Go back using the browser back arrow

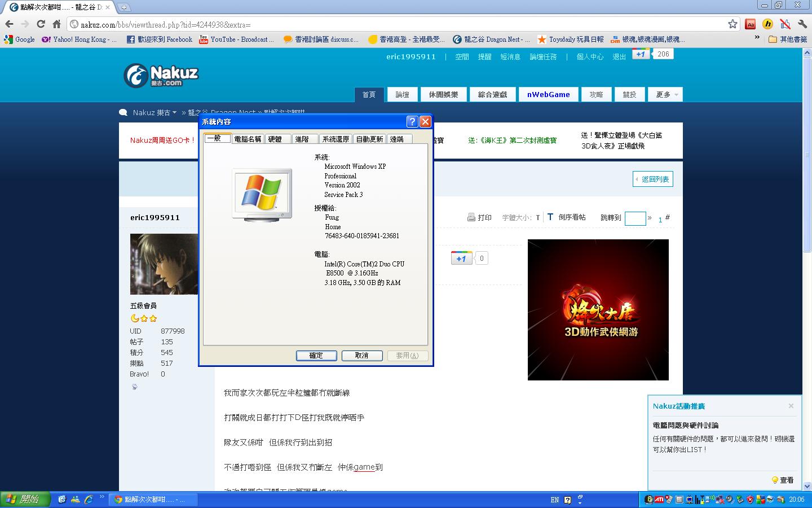click(x=9, y=24)
